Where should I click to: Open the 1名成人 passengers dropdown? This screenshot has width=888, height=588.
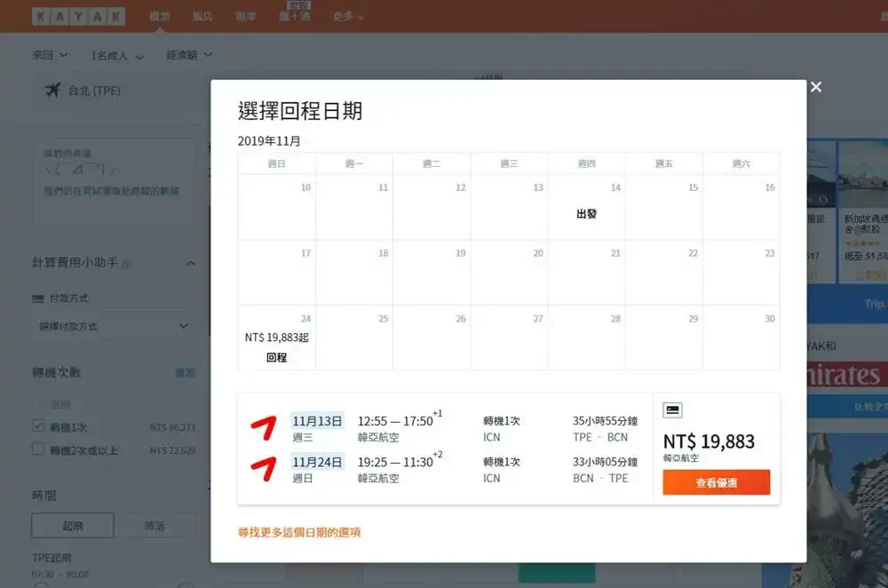[x=117, y=56]
